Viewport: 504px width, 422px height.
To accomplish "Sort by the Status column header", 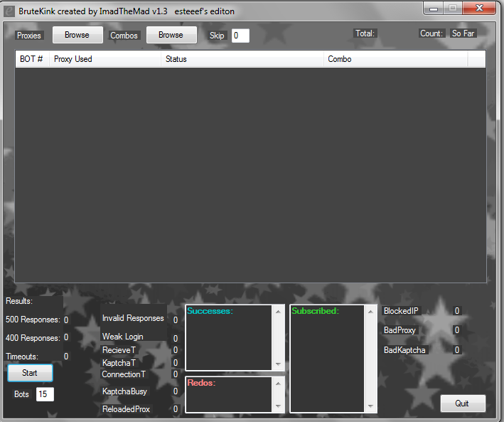I will coord(242,59).
